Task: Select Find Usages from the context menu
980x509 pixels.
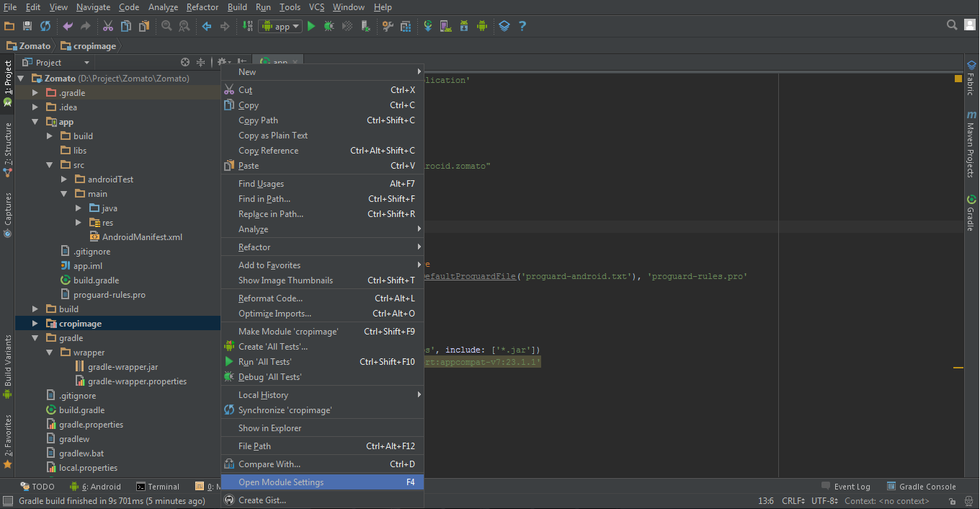Action: pyautogui.click(x=322, y=184)
